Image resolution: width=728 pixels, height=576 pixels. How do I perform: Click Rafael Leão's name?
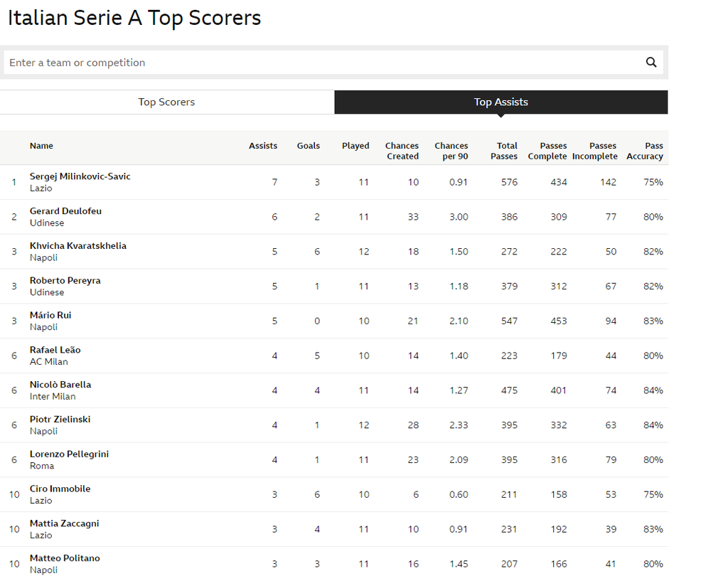(55, 350)
